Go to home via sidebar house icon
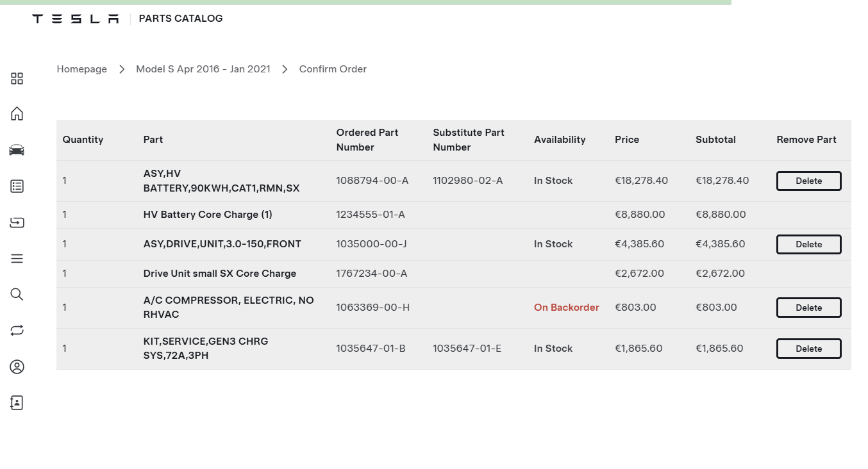868x469 pixels. (x=17, y=113)
